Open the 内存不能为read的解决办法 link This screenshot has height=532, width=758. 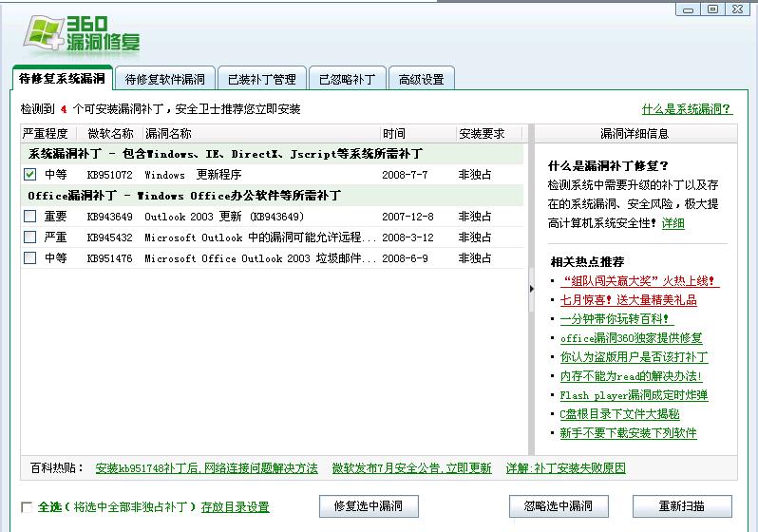coord(631,376)
